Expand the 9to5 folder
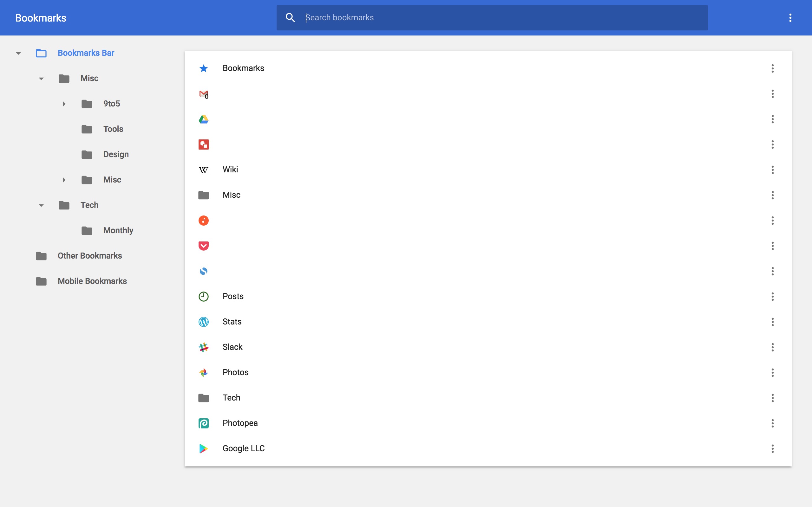This screenshot has height=507, width=812. (64, 104)
